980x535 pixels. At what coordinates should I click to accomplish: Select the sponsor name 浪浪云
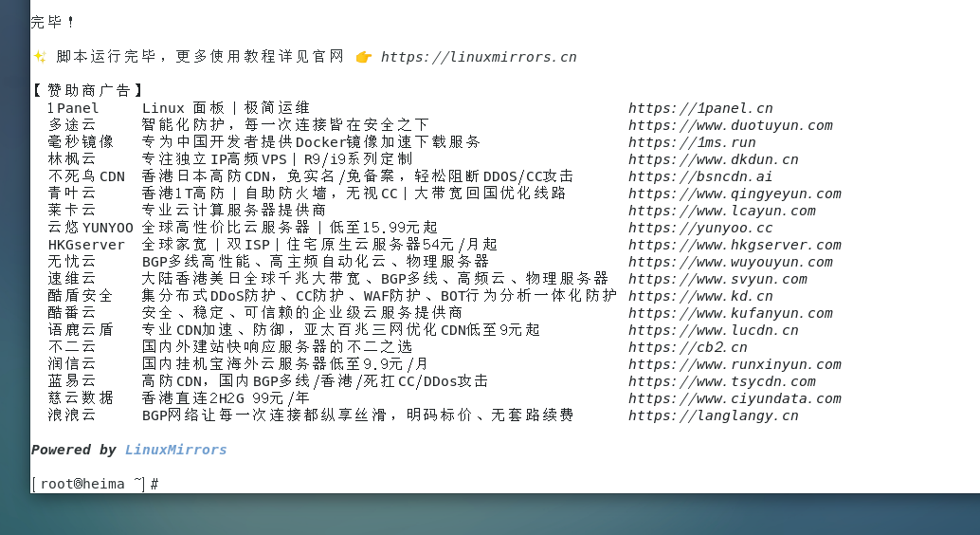pyautogui.click(x=72, y=415)
